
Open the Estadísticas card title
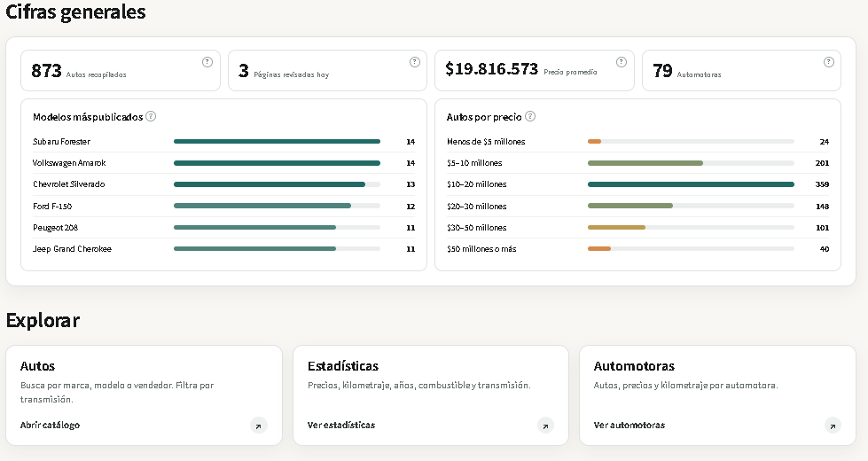click(x=342, y=366)
